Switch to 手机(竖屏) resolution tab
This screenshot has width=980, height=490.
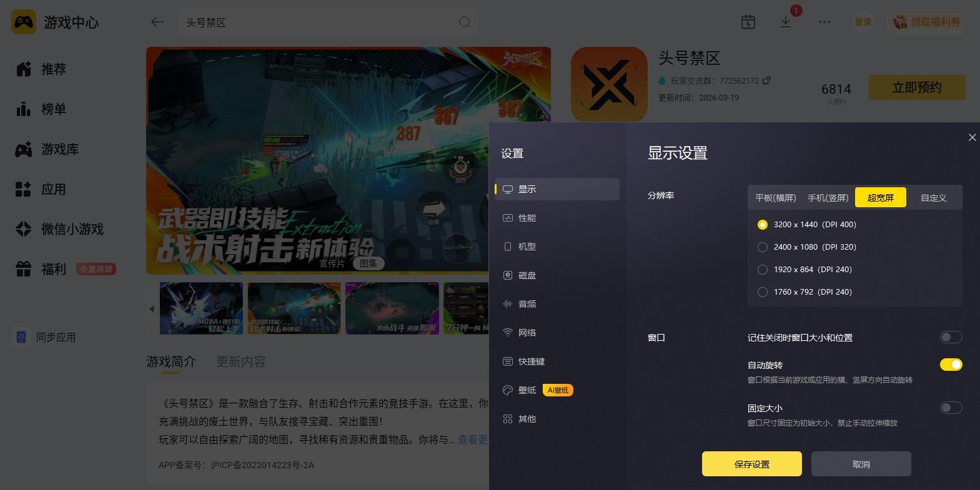(828, 198)
